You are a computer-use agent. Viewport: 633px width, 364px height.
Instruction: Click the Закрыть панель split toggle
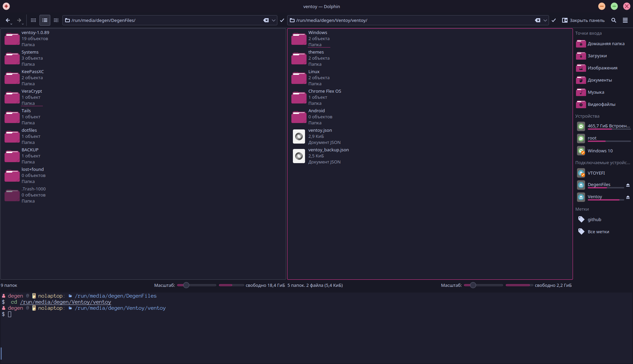(583, 20)
